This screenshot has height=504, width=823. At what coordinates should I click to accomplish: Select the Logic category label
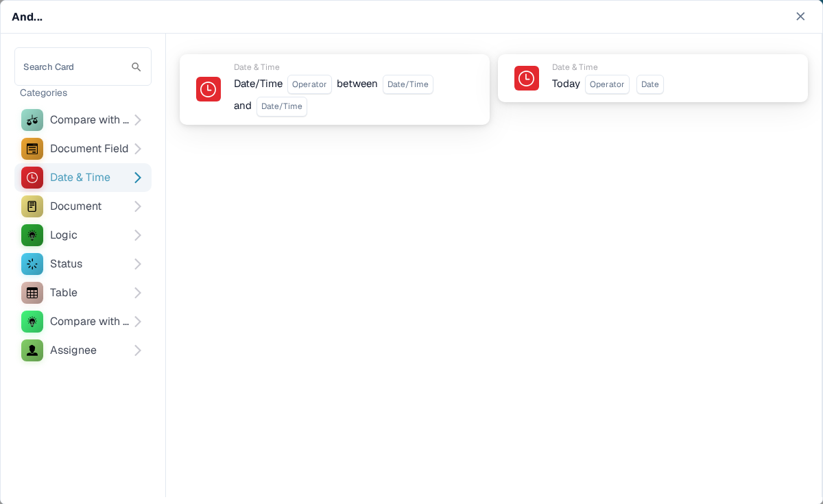(x=64, y=235)
